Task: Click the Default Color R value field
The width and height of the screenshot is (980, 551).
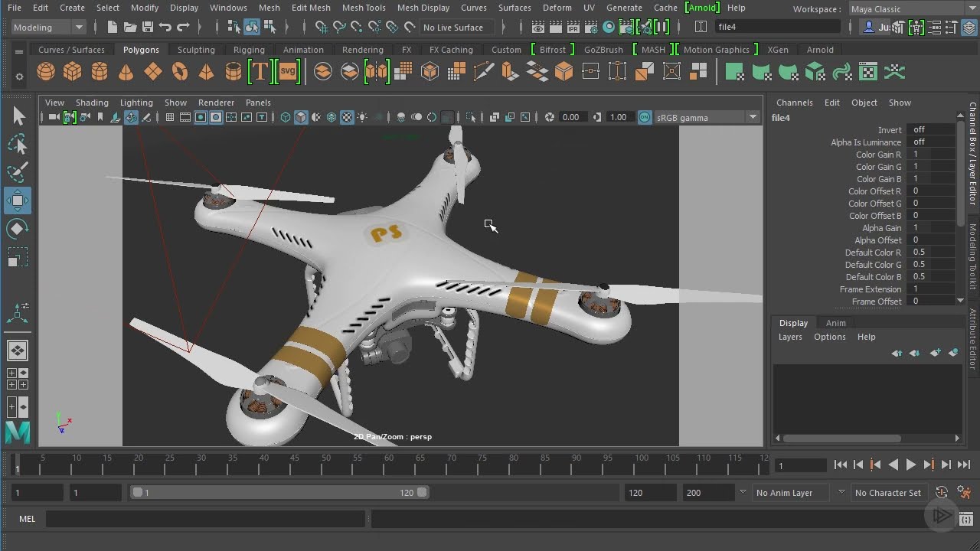Action: click(930, 252)
